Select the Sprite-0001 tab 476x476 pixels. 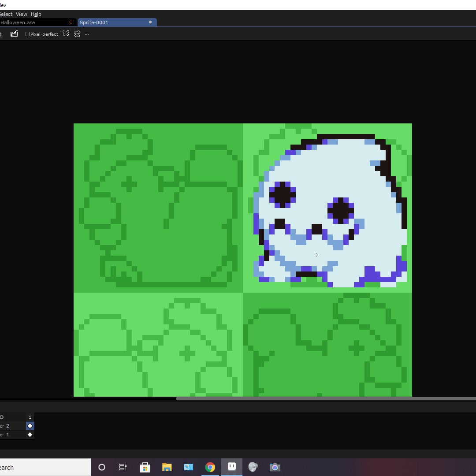(110, 22)
